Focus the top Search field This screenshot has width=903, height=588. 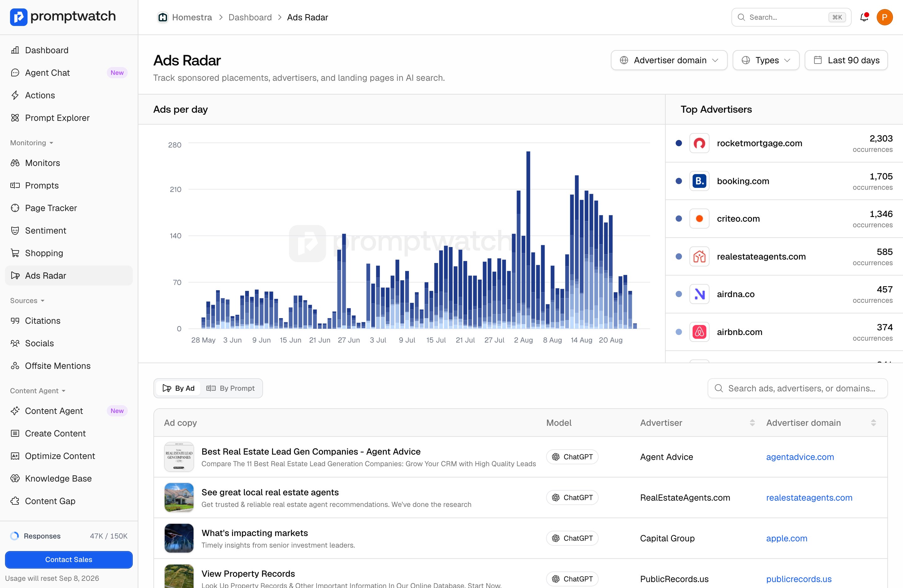(791, 17)
